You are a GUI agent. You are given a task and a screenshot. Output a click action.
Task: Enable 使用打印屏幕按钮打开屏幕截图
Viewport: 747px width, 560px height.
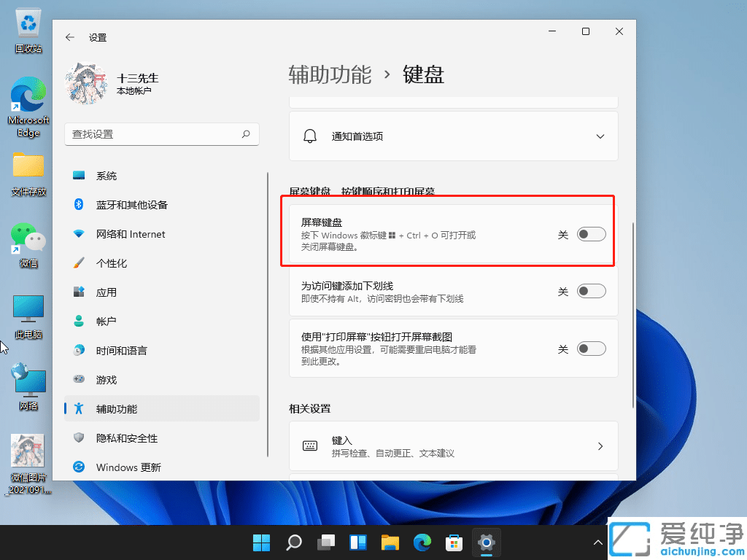point(592,349)
